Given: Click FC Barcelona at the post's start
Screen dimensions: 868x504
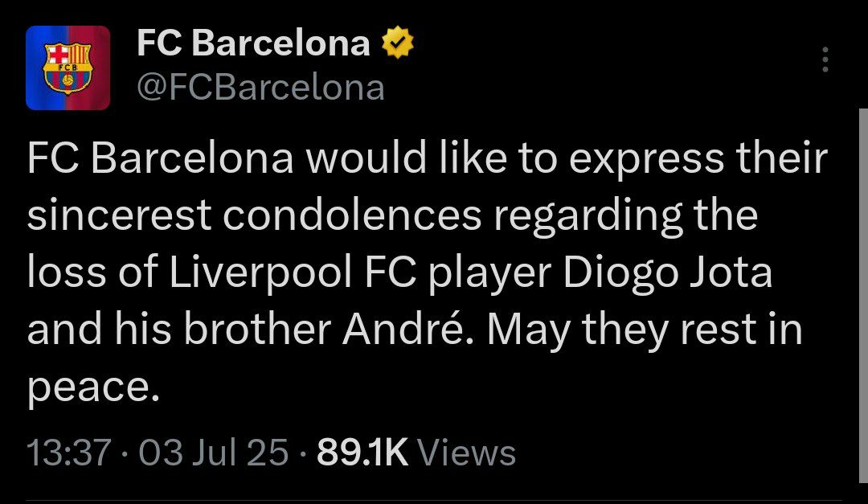Looking at the screenshot, I should point(159,159).
